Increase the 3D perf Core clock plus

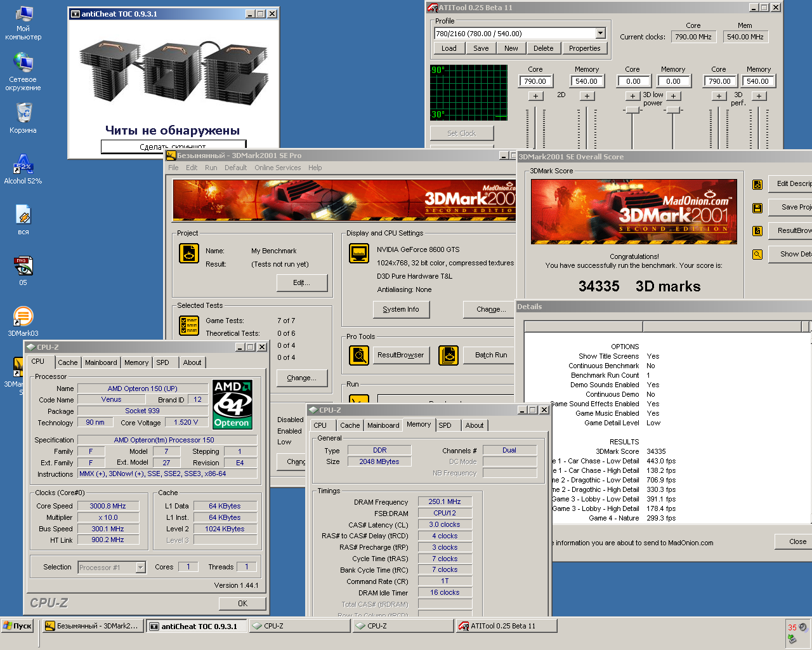[x=719, y=96]
